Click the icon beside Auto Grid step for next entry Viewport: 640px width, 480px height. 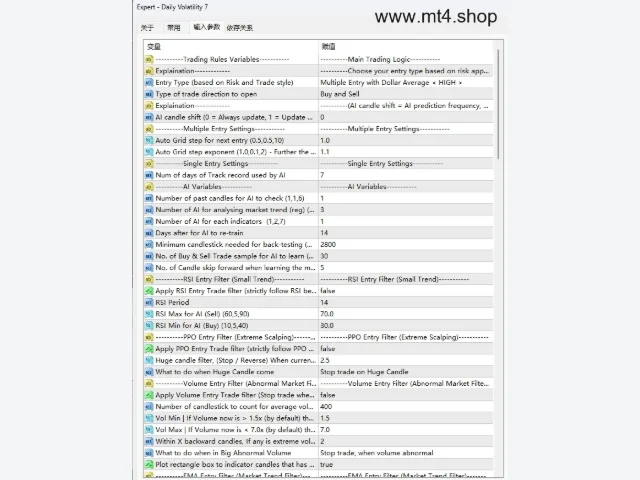(x=149, y=140)
